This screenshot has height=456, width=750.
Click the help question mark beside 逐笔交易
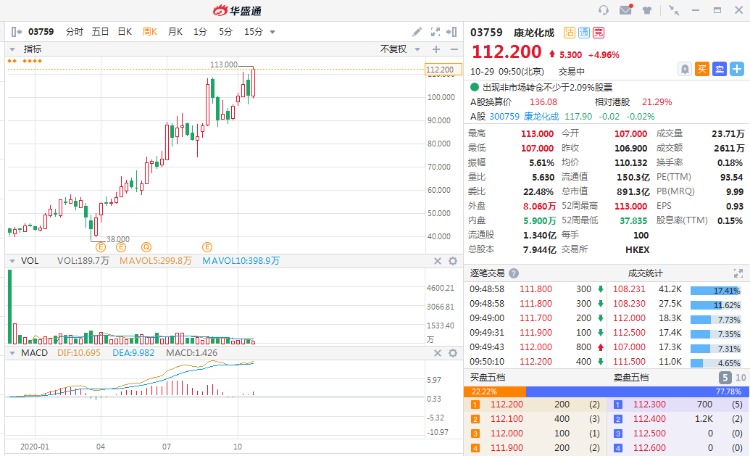click(x=514, y=273)
